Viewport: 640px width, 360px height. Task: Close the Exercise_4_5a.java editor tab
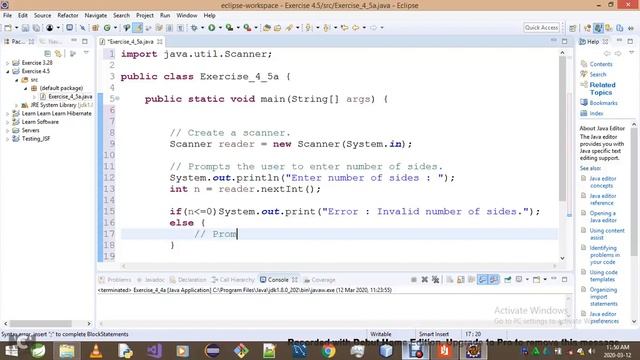tap(160, 42)
